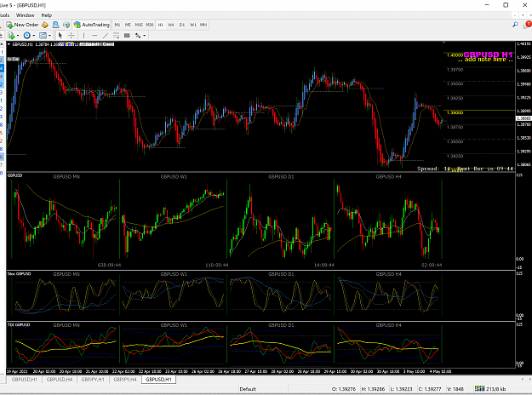Click the Default profile in status bar
This screenshot has width=532, height=395.
[x=248, y=389]
